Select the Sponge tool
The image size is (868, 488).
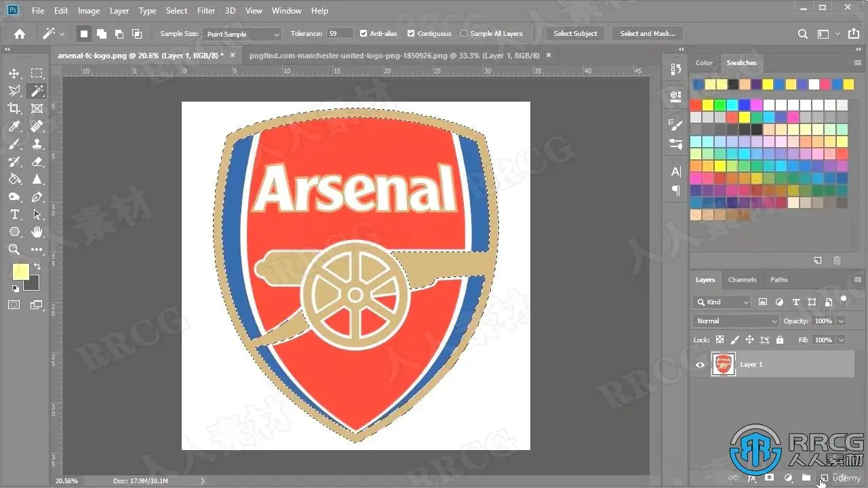point(14,197)
